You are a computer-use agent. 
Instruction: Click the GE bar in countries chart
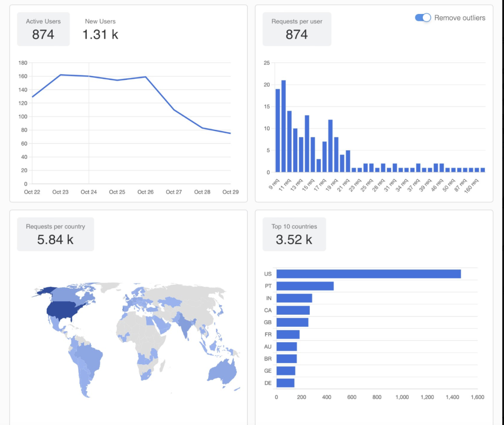[x=286, y=371]
